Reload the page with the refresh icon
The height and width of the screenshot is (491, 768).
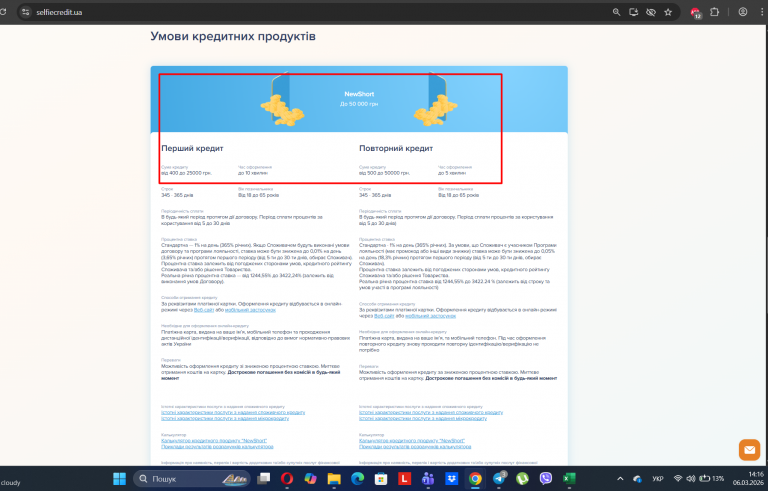(x=2, y=12)
